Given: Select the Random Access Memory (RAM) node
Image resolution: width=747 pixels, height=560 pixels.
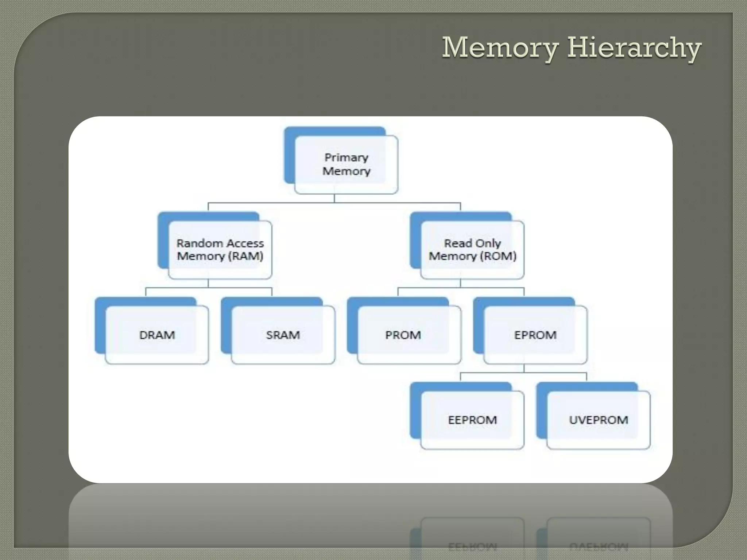Looking at the screenshot, I should click(220, 250).
